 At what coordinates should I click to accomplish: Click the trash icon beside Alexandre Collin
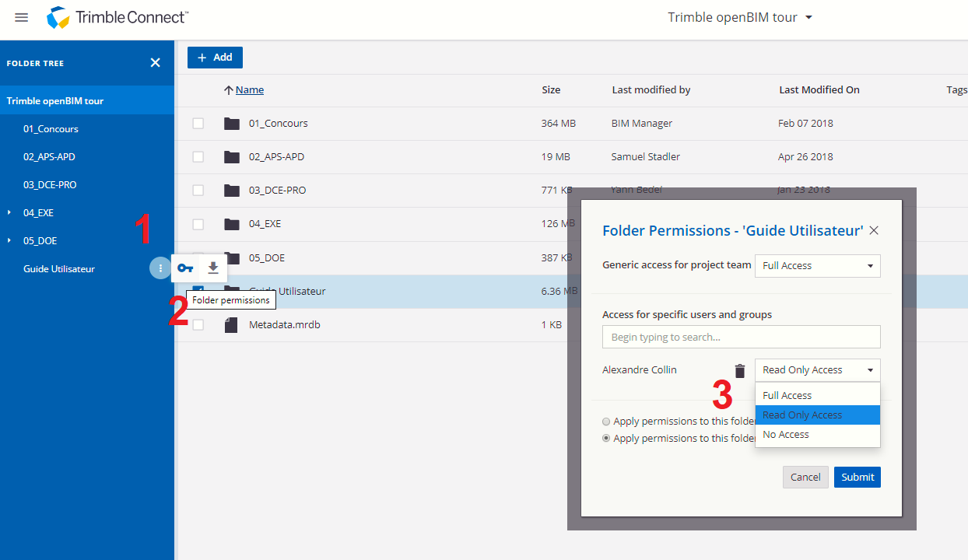pos(739,370)
